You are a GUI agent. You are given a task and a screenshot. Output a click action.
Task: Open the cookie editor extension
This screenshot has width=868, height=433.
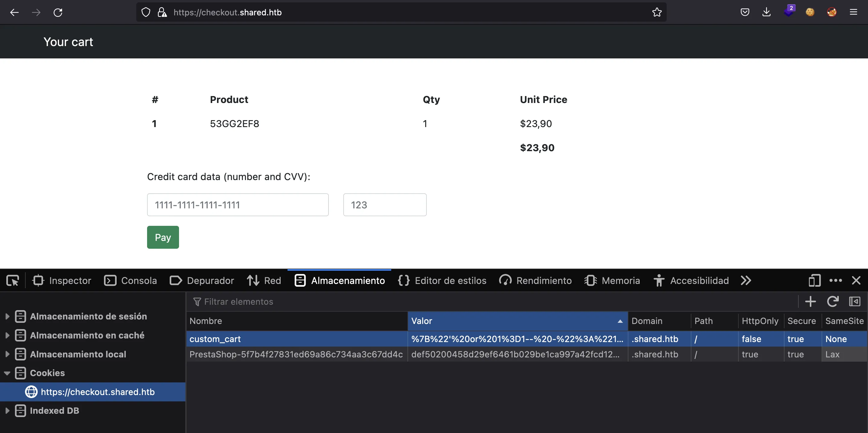tap(810, 12)
